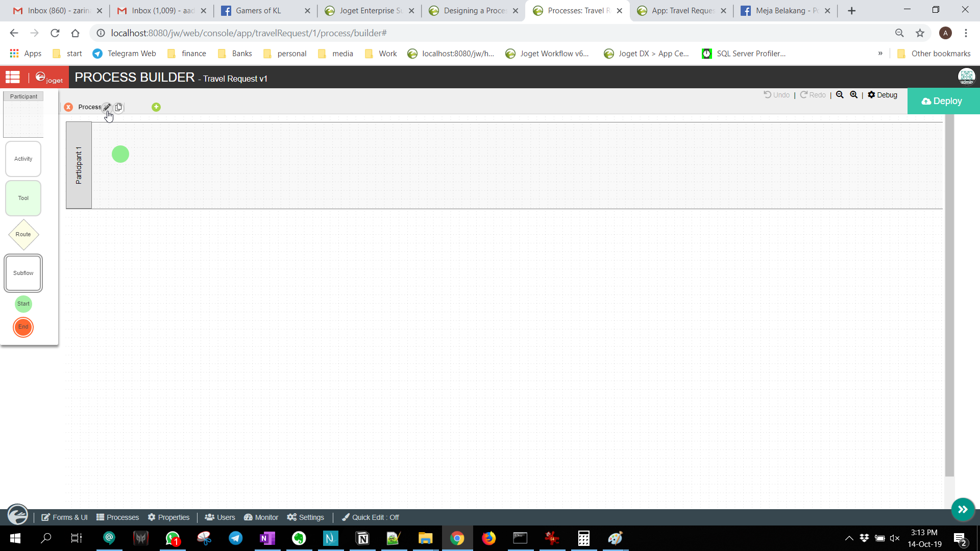Select the Subflow palette element
The height and width of the screenshot is (551, 980).
point(23,273)
